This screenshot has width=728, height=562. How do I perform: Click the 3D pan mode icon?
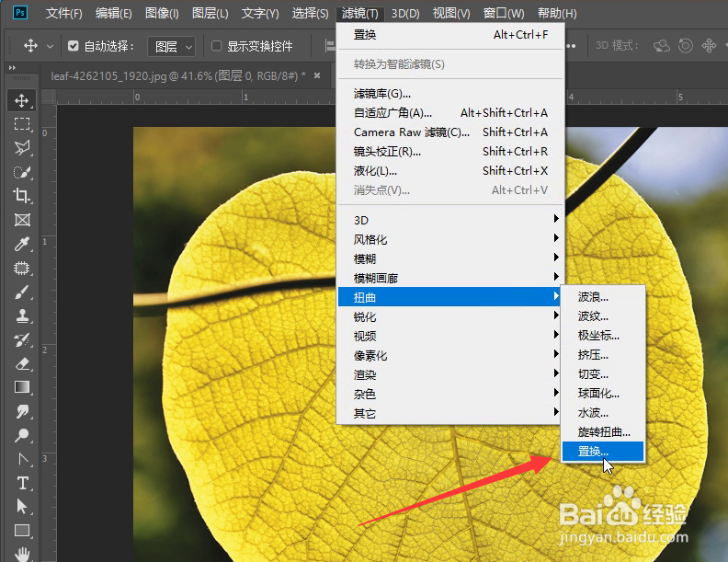tap(709, 45)
